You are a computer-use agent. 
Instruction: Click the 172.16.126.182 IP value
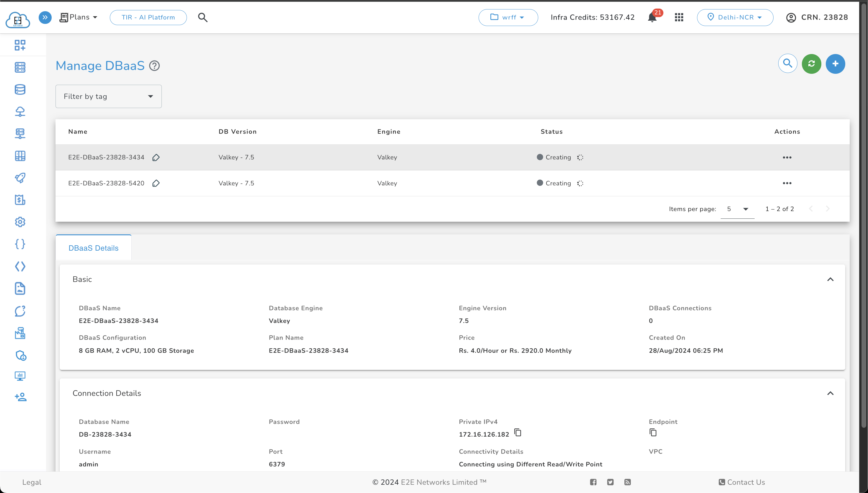click(484, 435)
